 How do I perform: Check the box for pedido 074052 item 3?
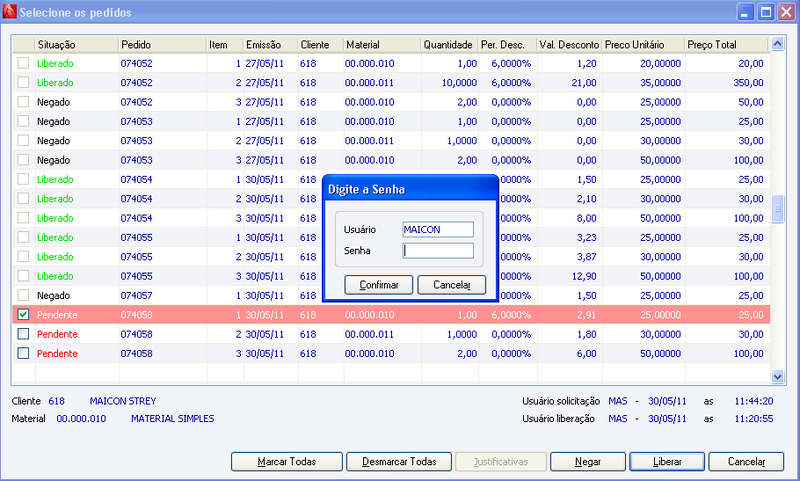pos(23,102)
